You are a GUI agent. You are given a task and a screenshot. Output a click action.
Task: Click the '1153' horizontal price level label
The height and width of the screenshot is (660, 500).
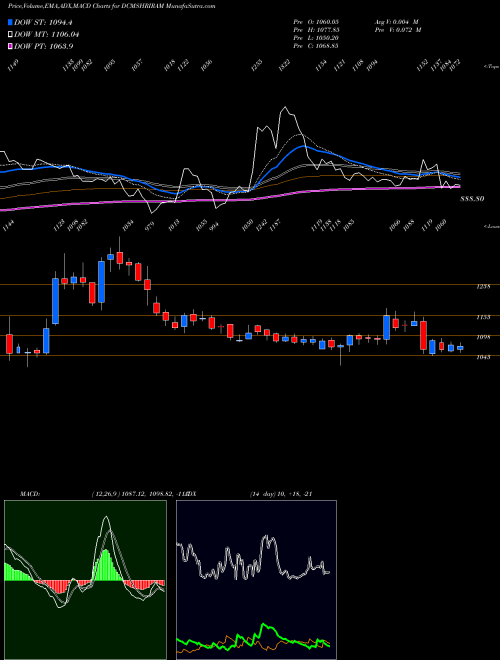point(483,317)
